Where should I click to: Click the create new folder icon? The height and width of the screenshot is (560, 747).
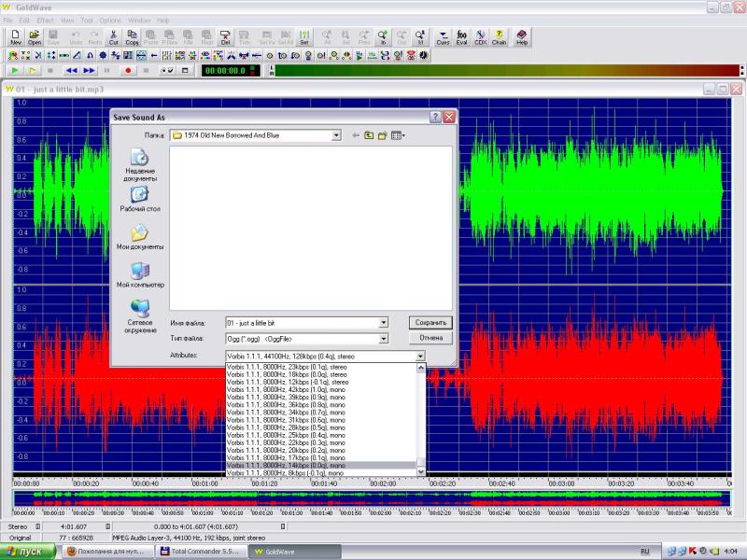(382, 135)
